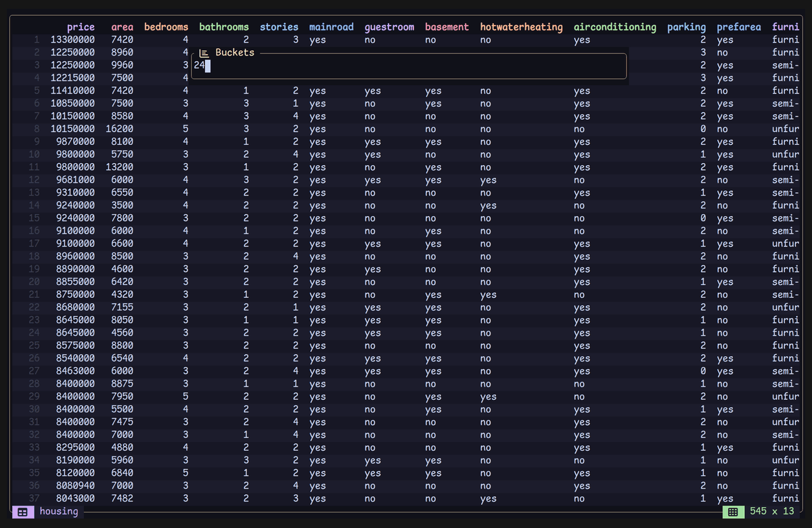Click the Buckets histogram icon
This screenshot has width=812, height=528.
203,53
